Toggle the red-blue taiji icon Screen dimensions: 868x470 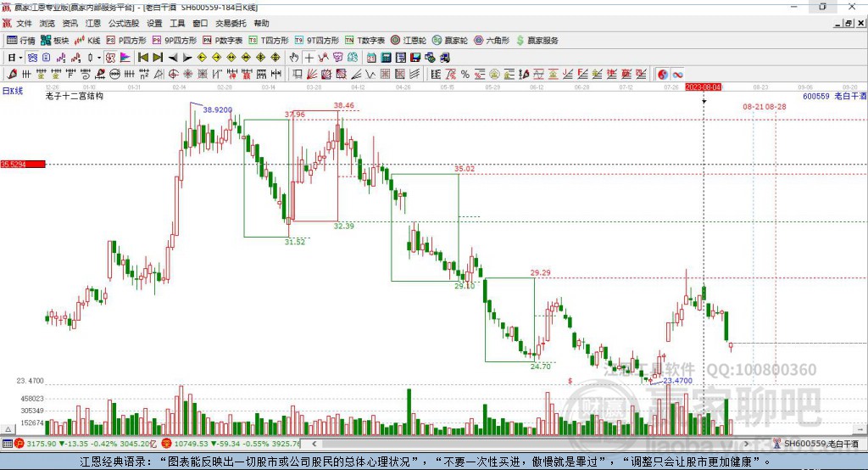[x=663, y=75]
